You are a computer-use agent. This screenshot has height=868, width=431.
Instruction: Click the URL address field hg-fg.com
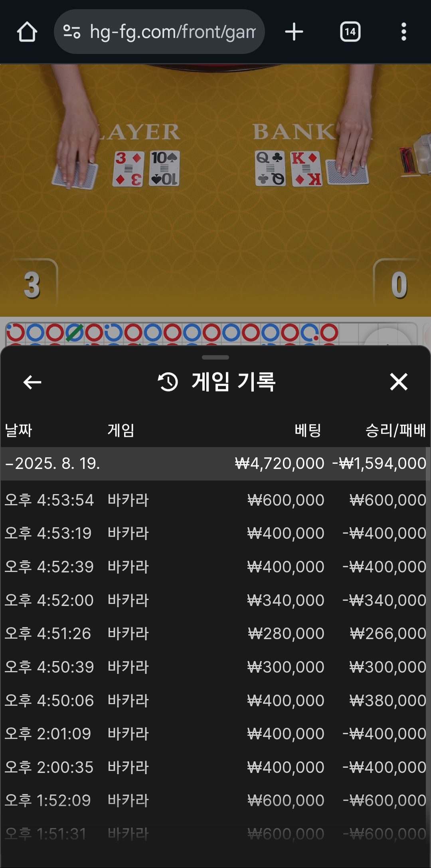point(172,32)
